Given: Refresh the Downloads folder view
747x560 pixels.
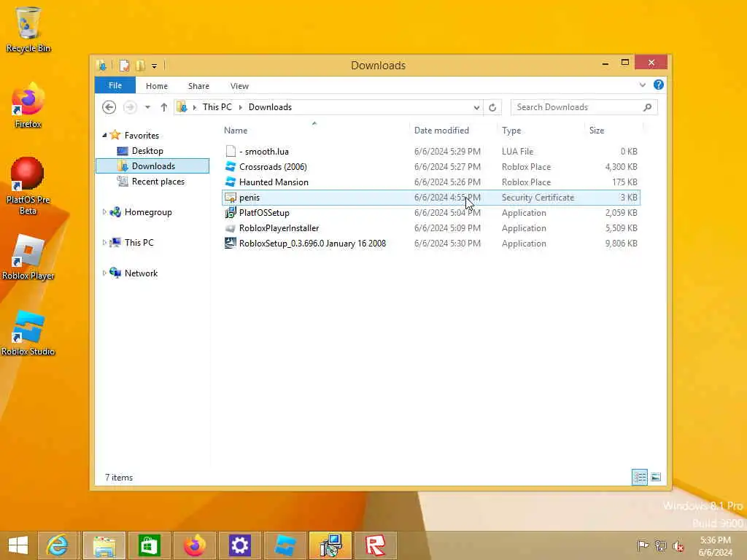Looking at the screenshot, I should (x=492, y=107).
